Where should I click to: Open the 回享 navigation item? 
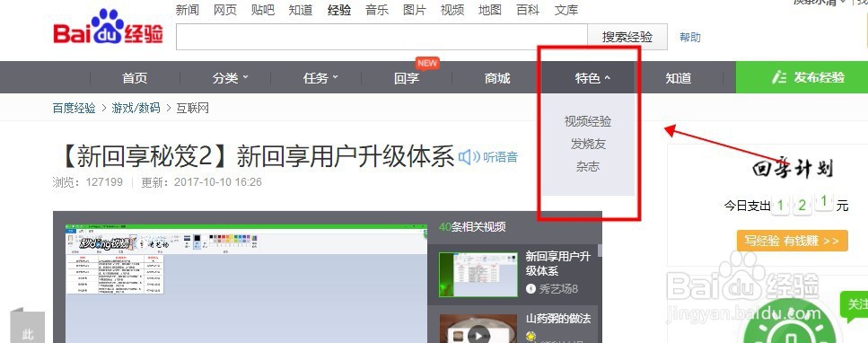click(x=407, y=78)
